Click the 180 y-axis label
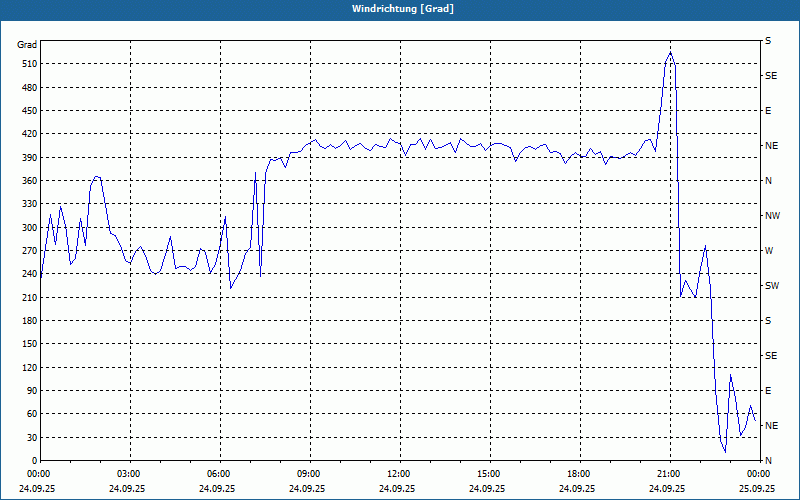800x500 pixels. coord(29,321)
